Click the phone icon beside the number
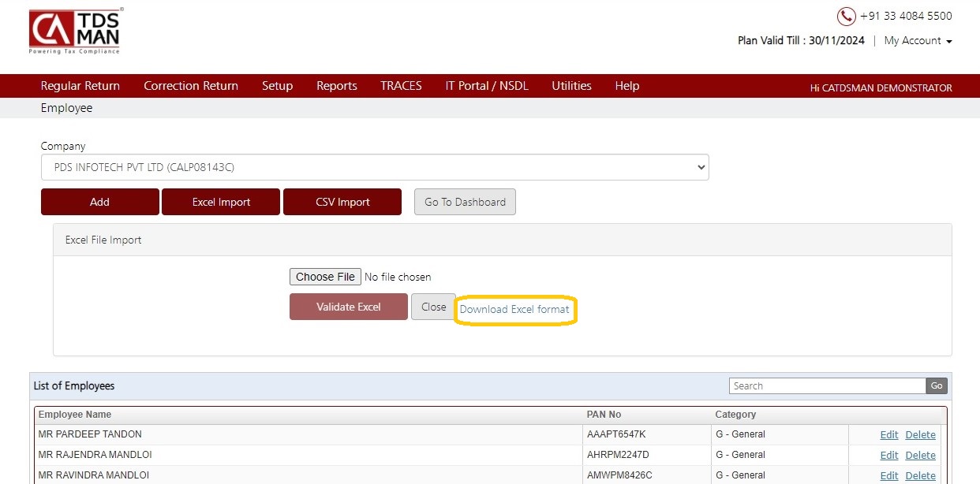The width and height of the screenshot is (980, 484). pyautogui.click(x=846, y=16)
